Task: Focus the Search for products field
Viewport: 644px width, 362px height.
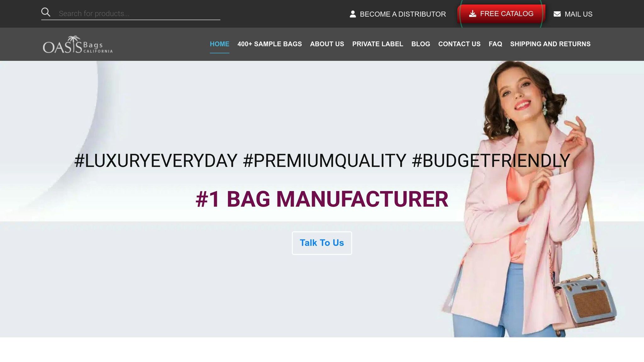Action: (x=139, y=14)
